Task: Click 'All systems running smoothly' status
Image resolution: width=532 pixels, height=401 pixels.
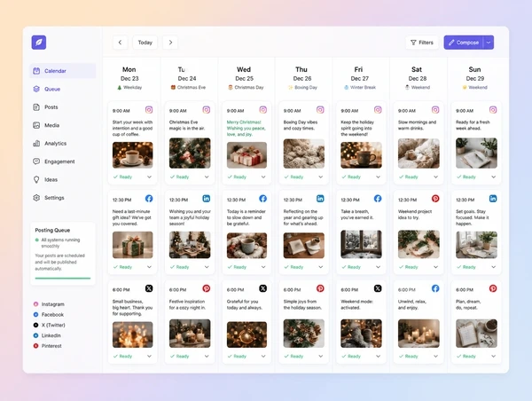Action: pos(58,243)
